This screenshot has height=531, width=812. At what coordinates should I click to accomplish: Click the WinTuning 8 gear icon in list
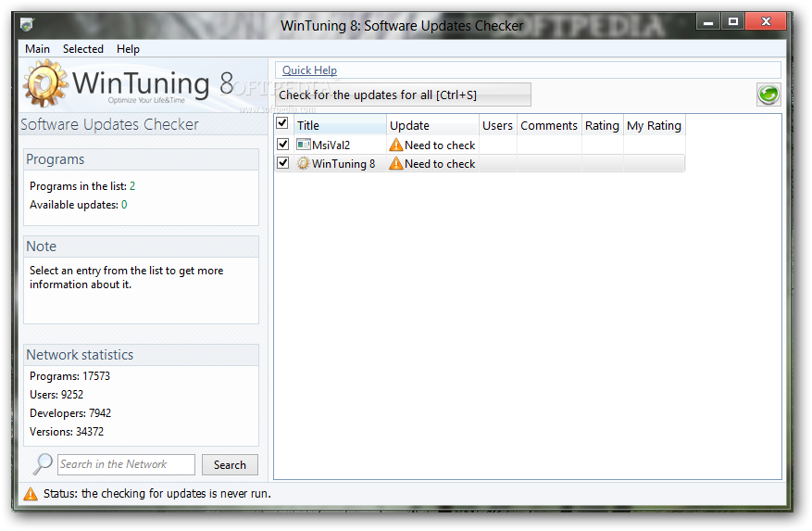click(303, 163)
